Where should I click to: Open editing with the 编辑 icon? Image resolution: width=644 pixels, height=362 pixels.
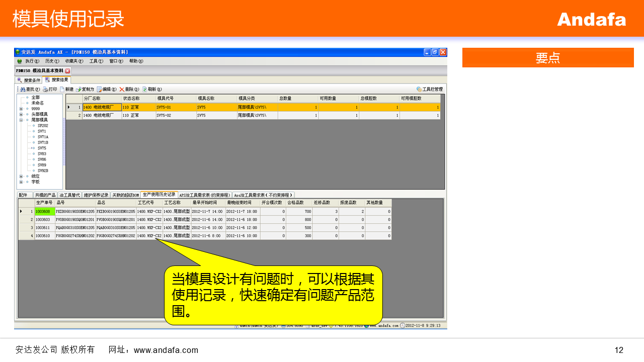100,89
